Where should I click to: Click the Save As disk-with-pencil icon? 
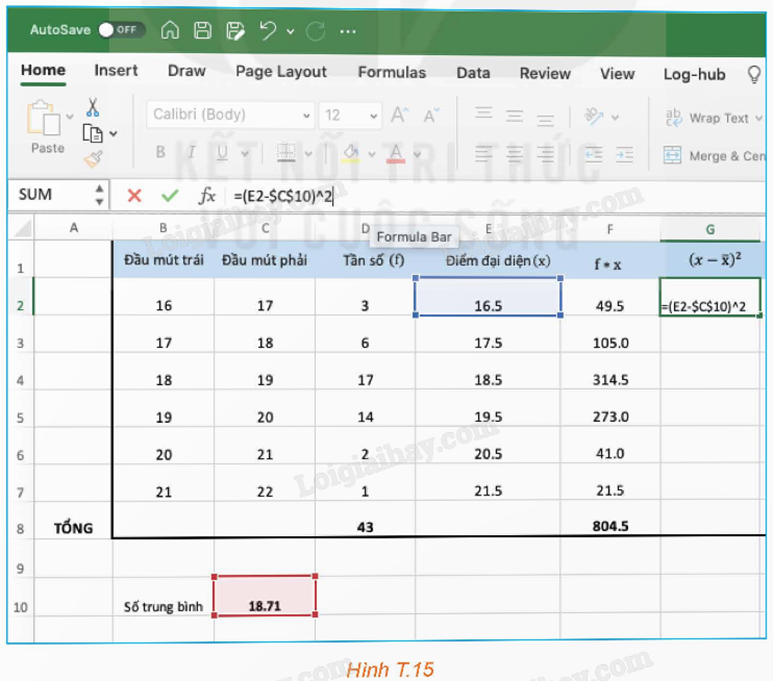(235, 31)
